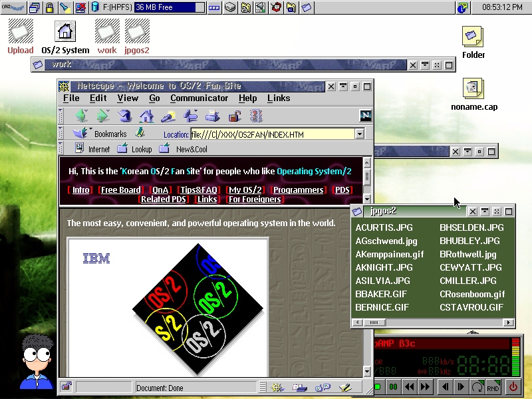
Task: Click WarpCenter window list icon
Action: point(35,7)
